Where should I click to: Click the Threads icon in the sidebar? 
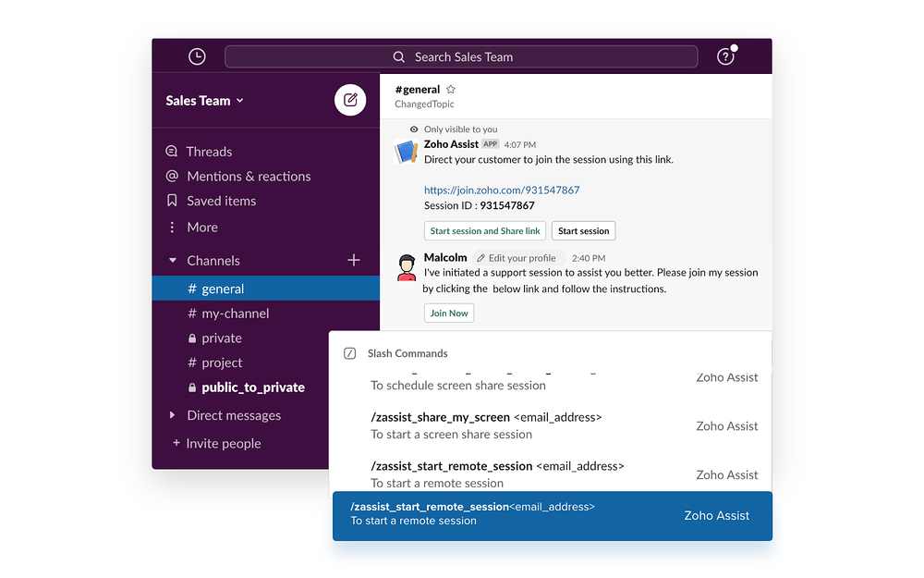(172, 151)
